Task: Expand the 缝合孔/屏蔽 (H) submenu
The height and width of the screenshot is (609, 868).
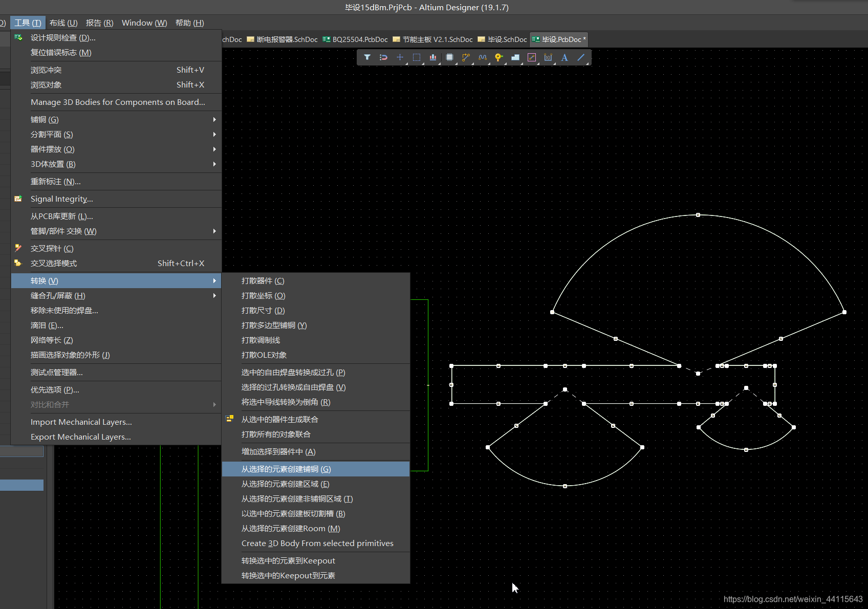Action: pos(116,295)
